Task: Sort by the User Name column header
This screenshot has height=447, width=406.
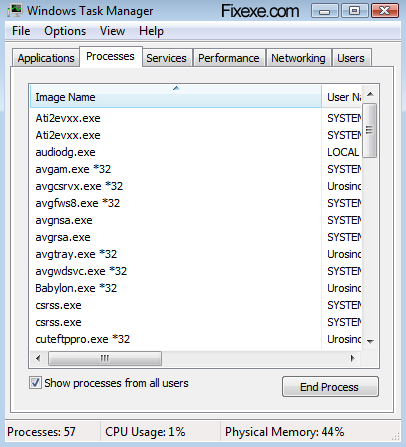Action: [x=342, y=97]
